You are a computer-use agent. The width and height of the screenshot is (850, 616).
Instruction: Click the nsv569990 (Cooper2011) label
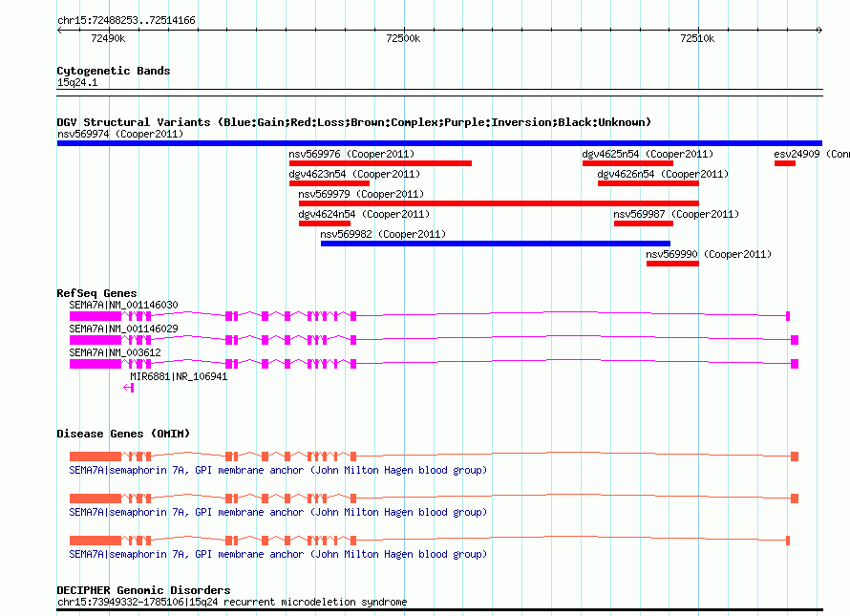(x=709, y=254)
